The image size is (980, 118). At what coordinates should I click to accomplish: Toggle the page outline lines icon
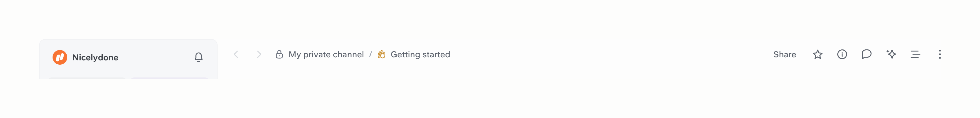coord(915,54)
